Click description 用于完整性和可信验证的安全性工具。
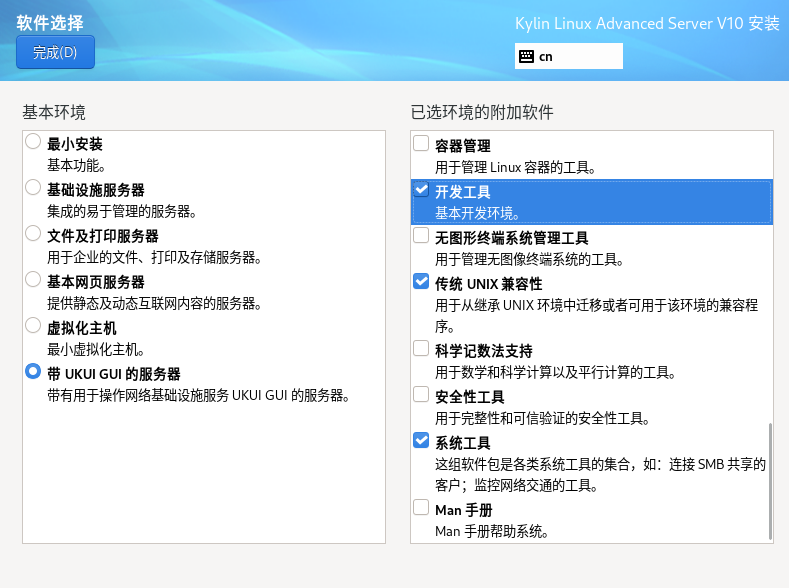 click(543, 418)
